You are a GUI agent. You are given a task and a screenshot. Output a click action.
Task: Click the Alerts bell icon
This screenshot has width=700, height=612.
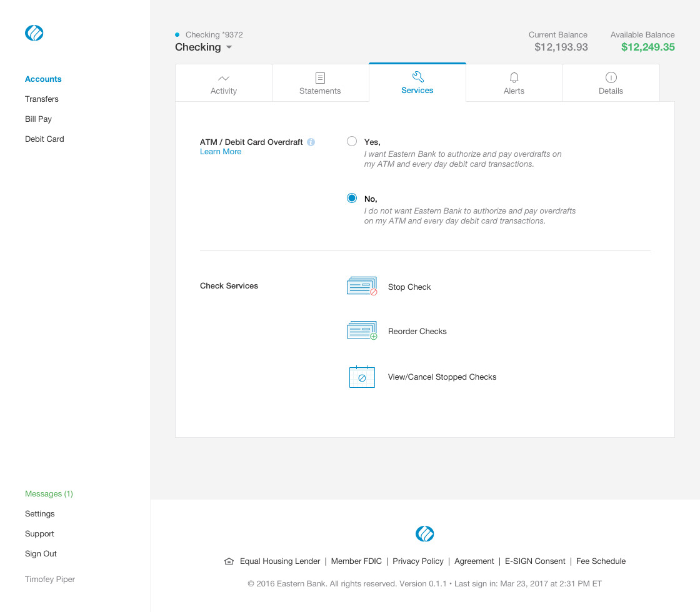(514, 77)
